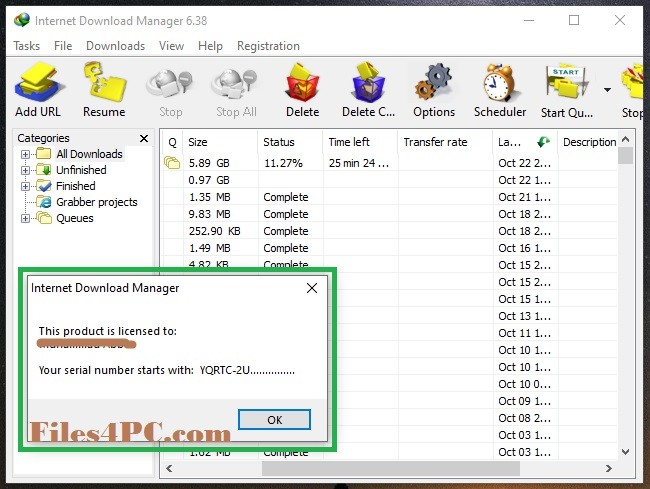
Task: Sort by the Status column header
Action: pos(290,142)
